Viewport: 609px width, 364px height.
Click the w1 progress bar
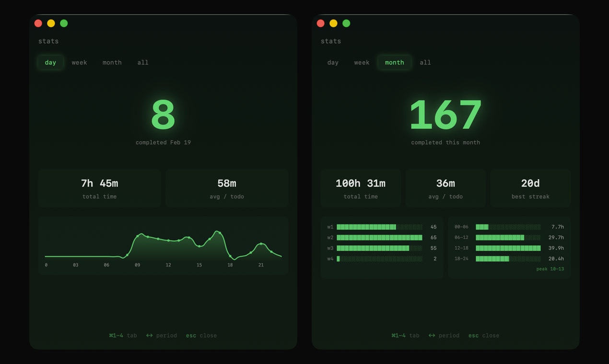coord(379,227)
